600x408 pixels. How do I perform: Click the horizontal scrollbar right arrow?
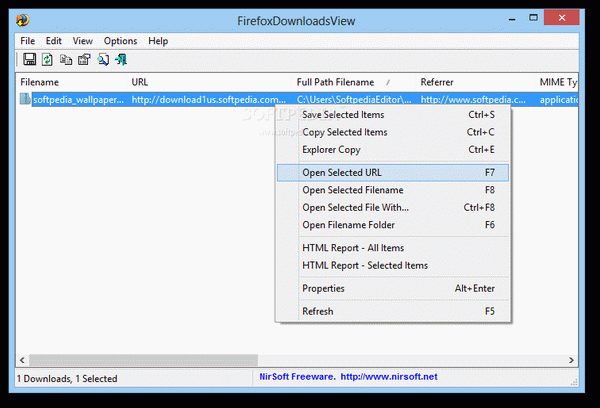(x=571, y=360)
